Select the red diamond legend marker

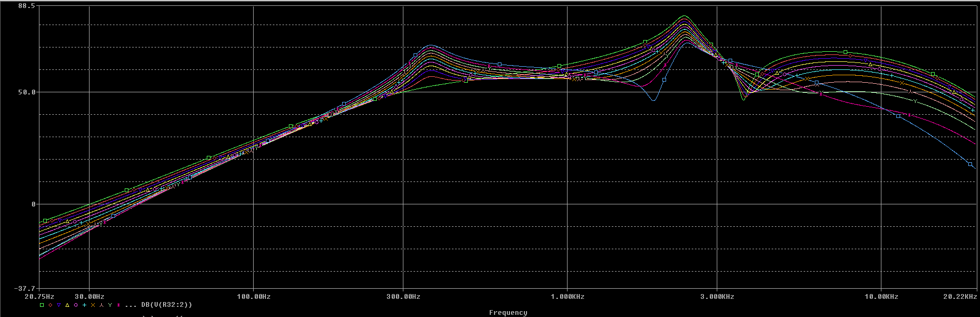pos(51,305)
